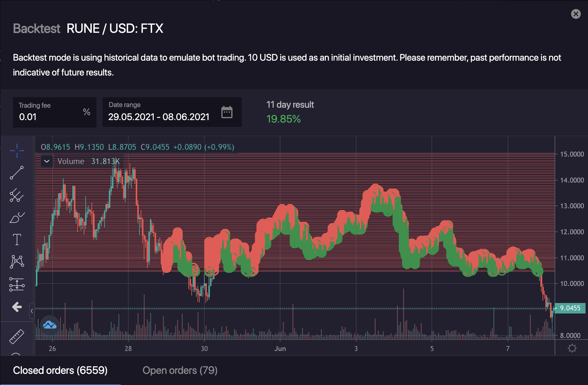Pick the brush drawing tool
This screenshot has width=588, height=385.
(x=17, y=218)
